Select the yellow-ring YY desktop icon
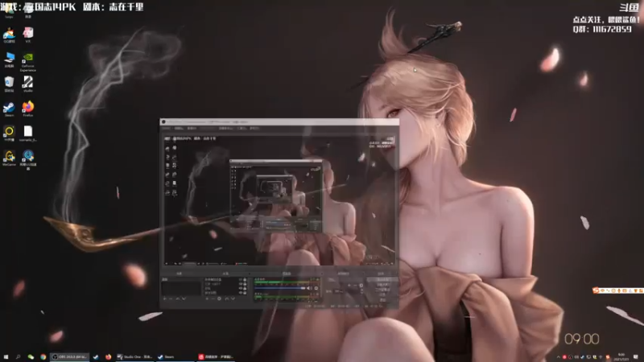The width and height of the screenshot is (644, 362). 9,133
